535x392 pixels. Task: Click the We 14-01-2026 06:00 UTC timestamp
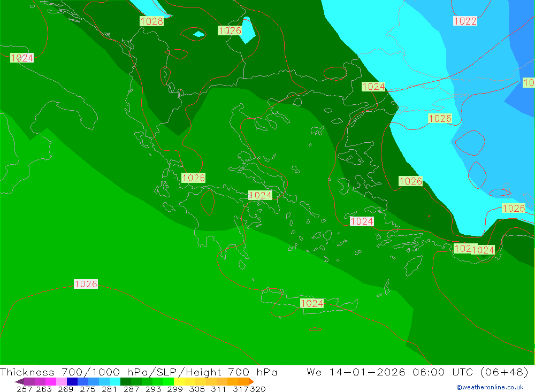[417, 372]
